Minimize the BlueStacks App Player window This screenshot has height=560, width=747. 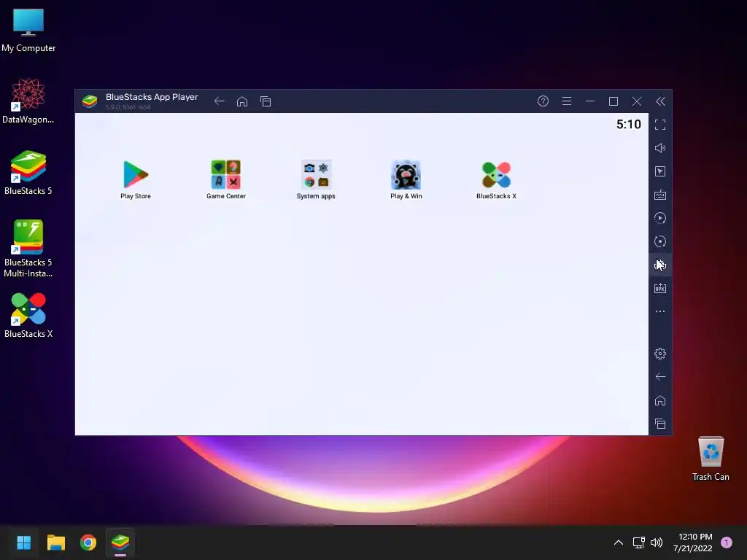tap(589, 101)
